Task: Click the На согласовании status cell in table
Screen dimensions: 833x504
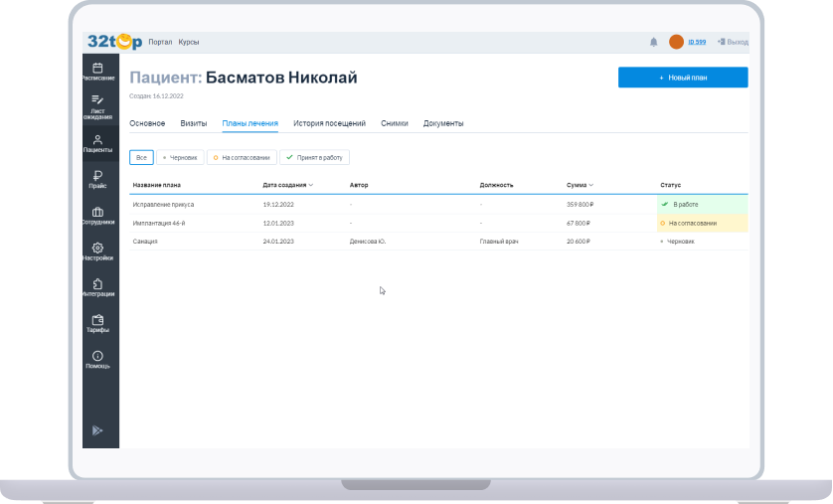Action: [x=703, y=223]
